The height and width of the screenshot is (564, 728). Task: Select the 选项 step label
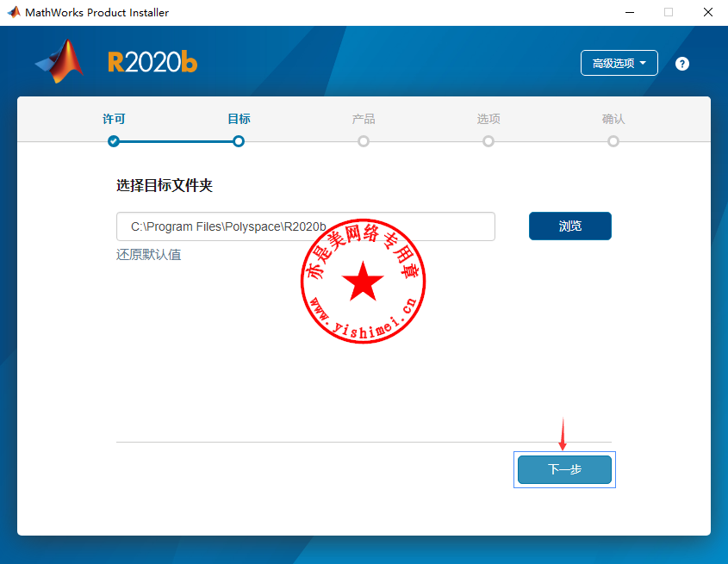coord(488,119)
